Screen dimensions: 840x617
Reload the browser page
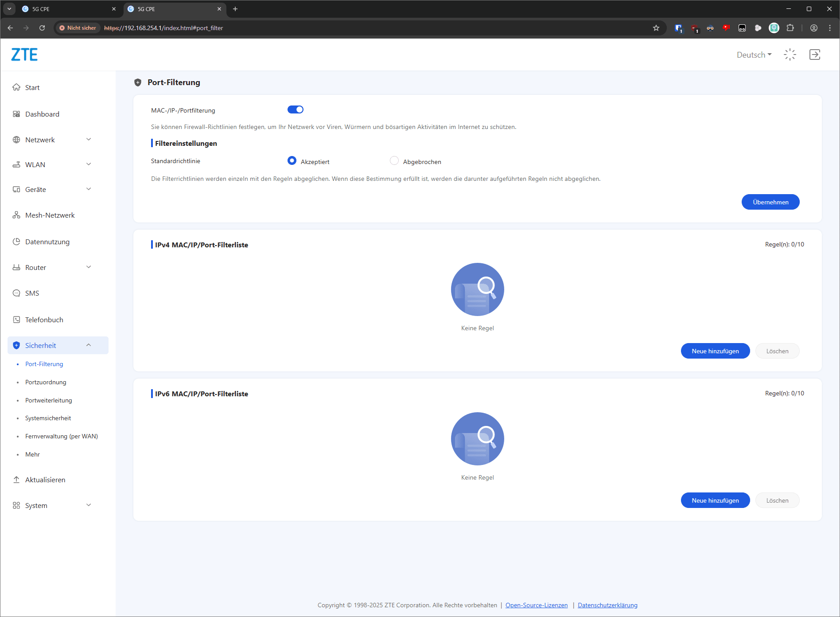pyautogui.click(x=42, y=28)
